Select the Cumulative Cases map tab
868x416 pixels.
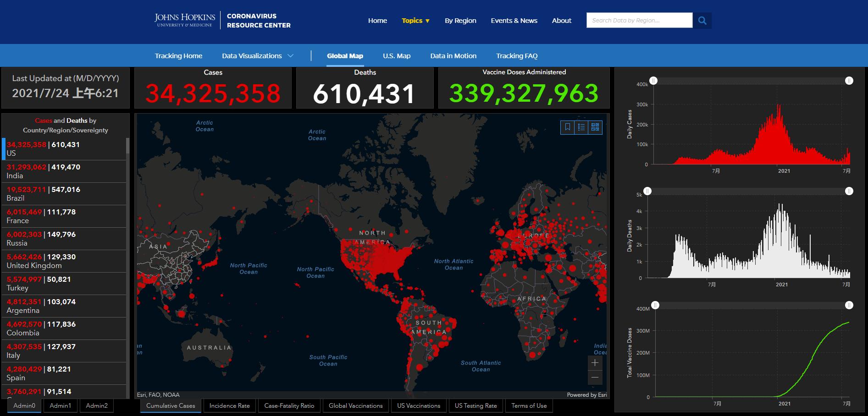[171, 406]
